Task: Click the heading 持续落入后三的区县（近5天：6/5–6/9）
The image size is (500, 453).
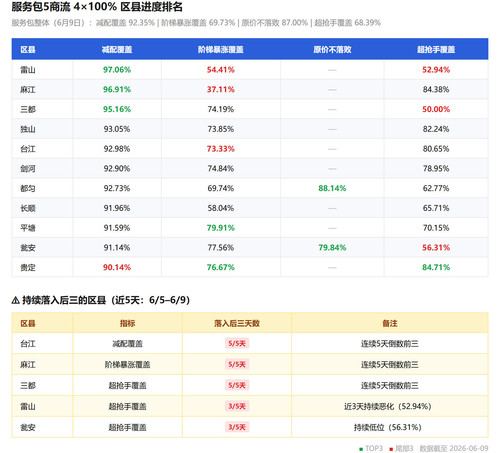Action: pos(101,300)
